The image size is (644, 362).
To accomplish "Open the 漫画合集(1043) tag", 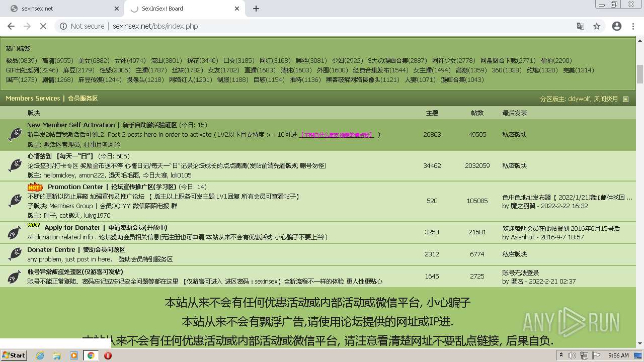I will click(462, 79).
